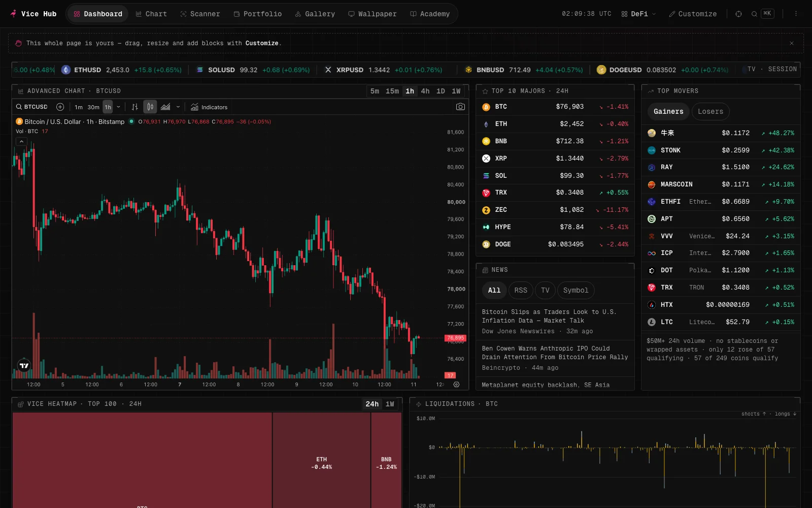
Task: Open chart settings gear at time axis
Action: tap(456, 385)
